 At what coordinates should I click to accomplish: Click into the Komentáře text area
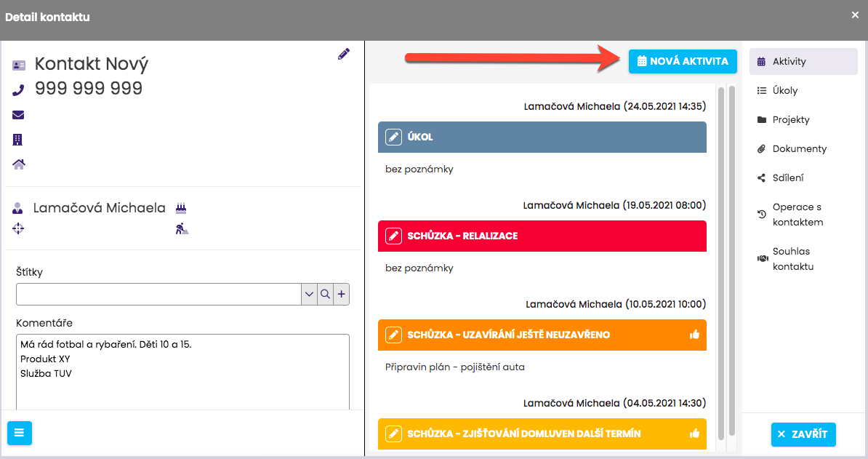(x=182, y=378)
